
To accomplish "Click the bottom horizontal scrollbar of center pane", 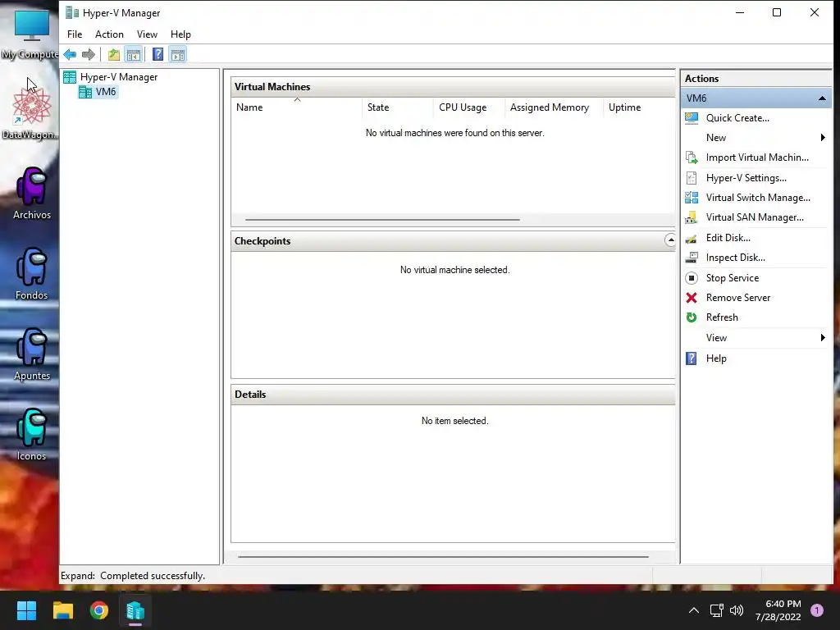I will (443, 557).
